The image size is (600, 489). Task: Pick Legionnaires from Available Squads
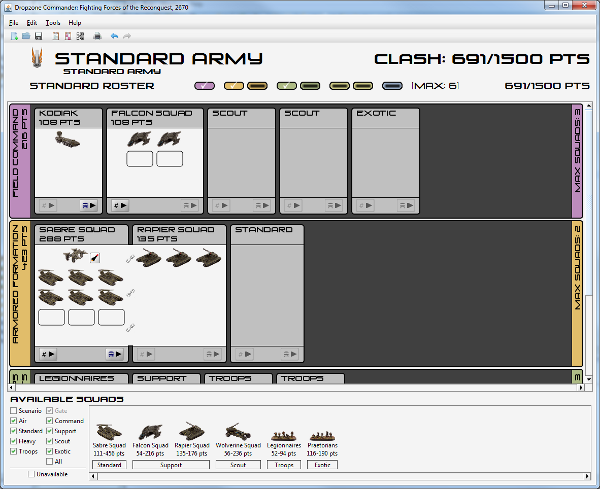click(284, 442)
